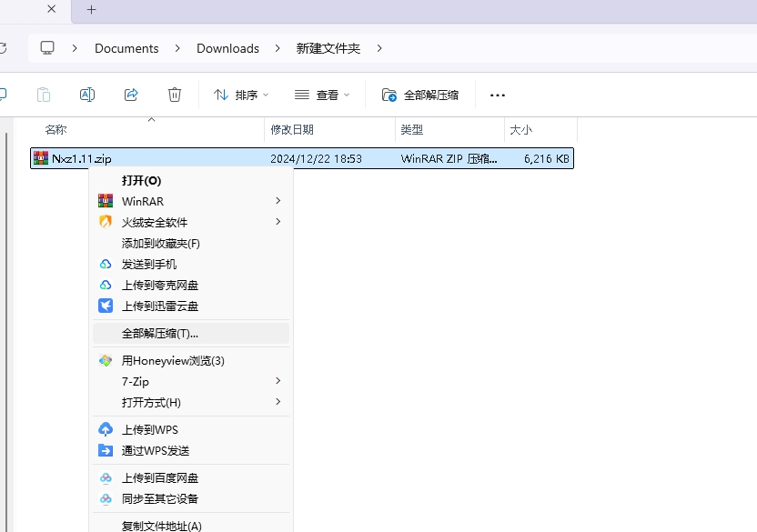Choose 上传到WPS menu item
Screen dimensions: 757x532
point(191,429)
